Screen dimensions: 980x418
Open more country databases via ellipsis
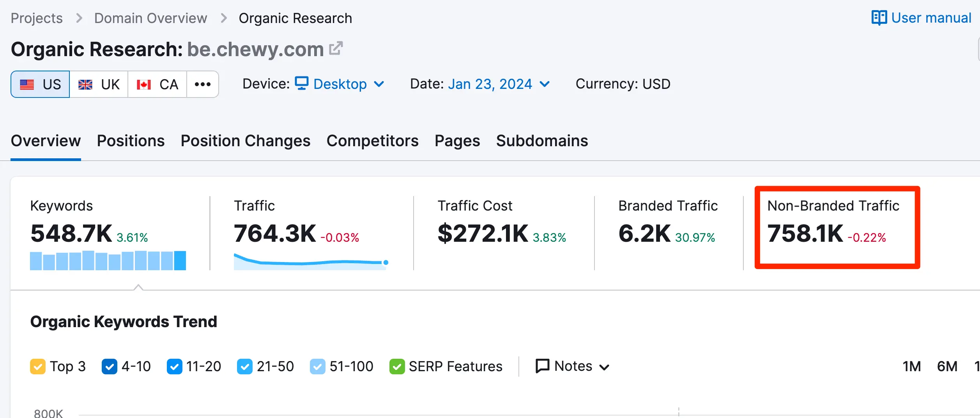pyautogui.click(x=203, y=84)
